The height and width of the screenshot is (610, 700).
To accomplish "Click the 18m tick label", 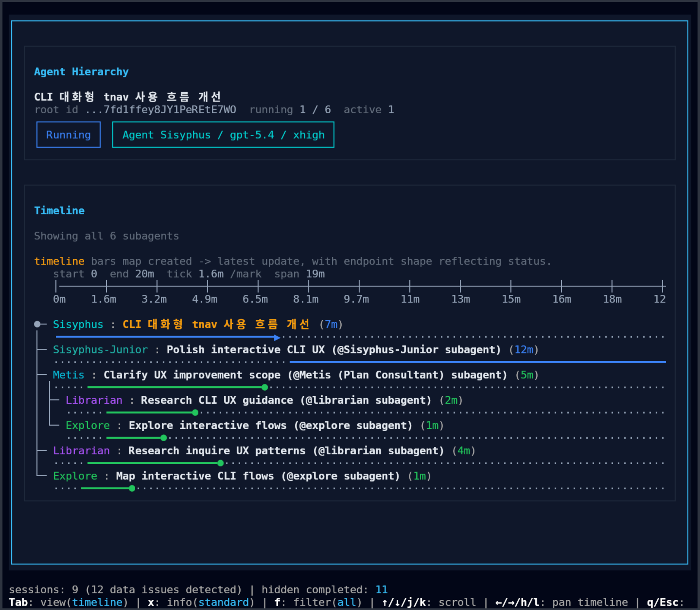I will coord(612,299).
